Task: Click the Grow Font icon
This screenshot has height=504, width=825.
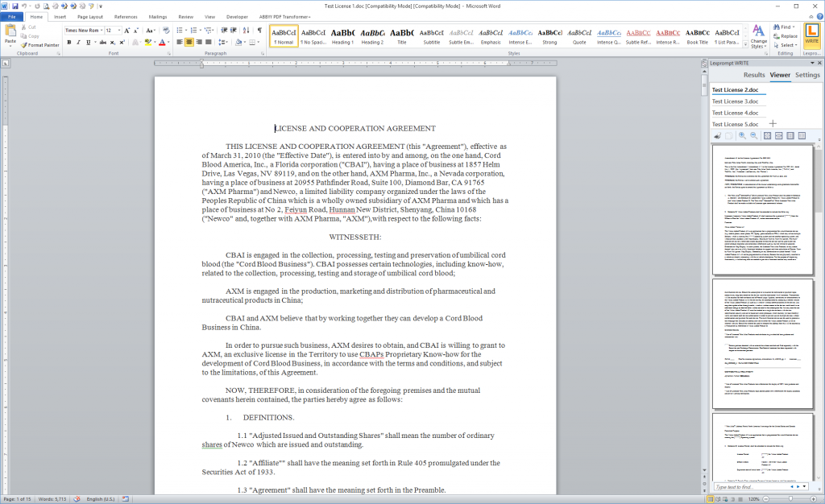Action: click(x=126, y=31)
